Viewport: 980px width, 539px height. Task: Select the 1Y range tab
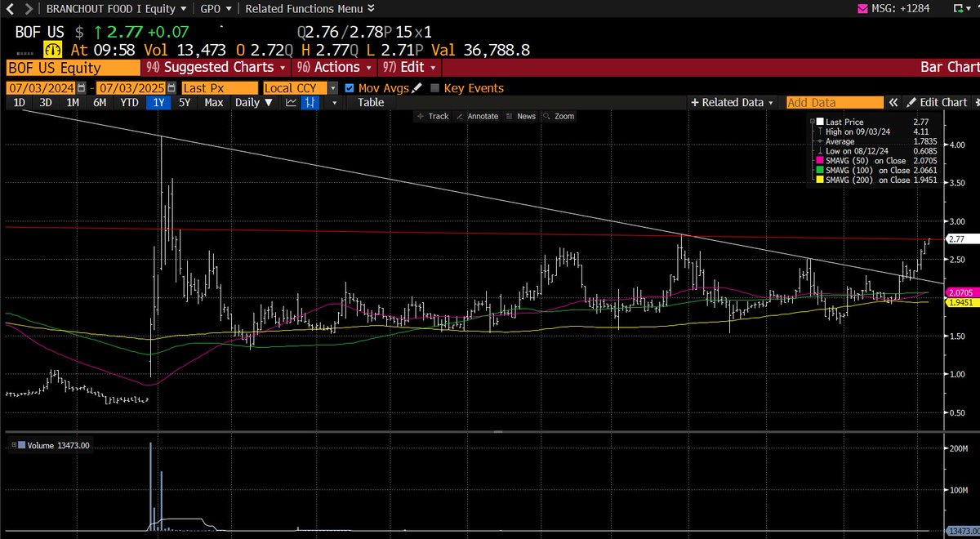(x=157, y=103)
